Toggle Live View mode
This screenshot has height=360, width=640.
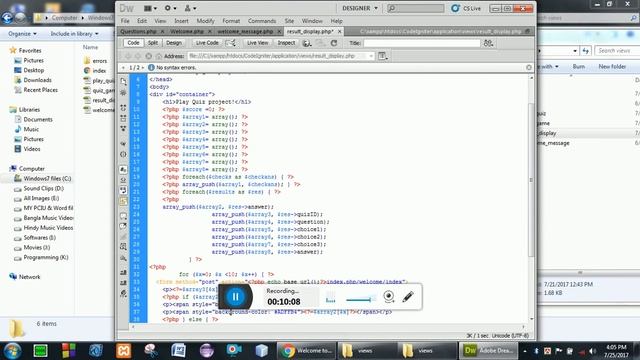pyautogui.click(x=258, y=43)
